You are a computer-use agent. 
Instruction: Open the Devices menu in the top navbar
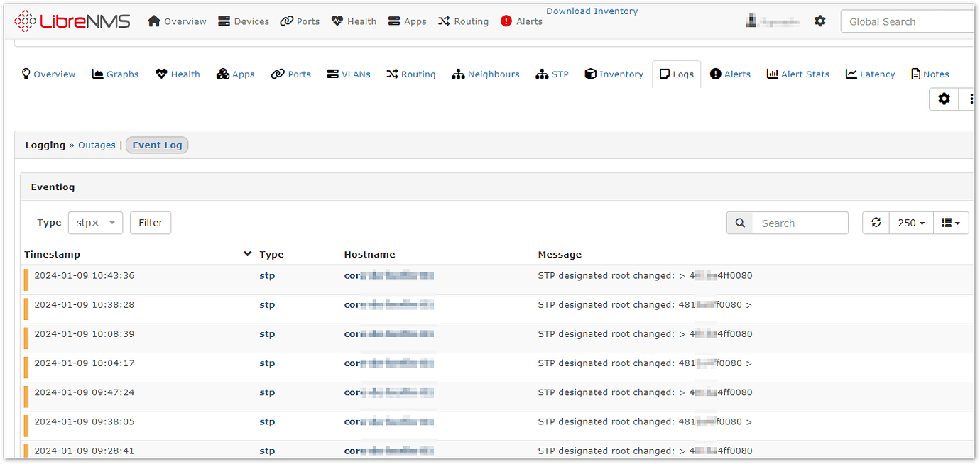(243, 21)
